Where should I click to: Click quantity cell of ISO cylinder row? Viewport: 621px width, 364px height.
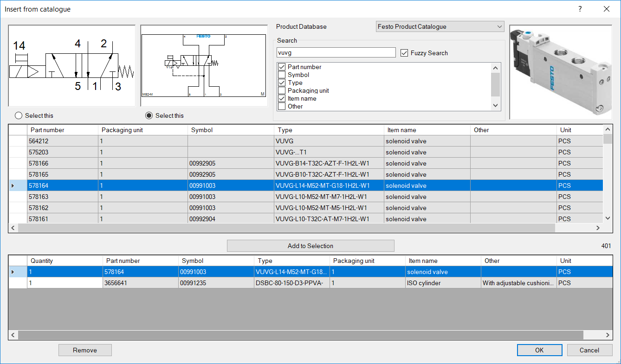pyautogui.click(x=65, y=283)
